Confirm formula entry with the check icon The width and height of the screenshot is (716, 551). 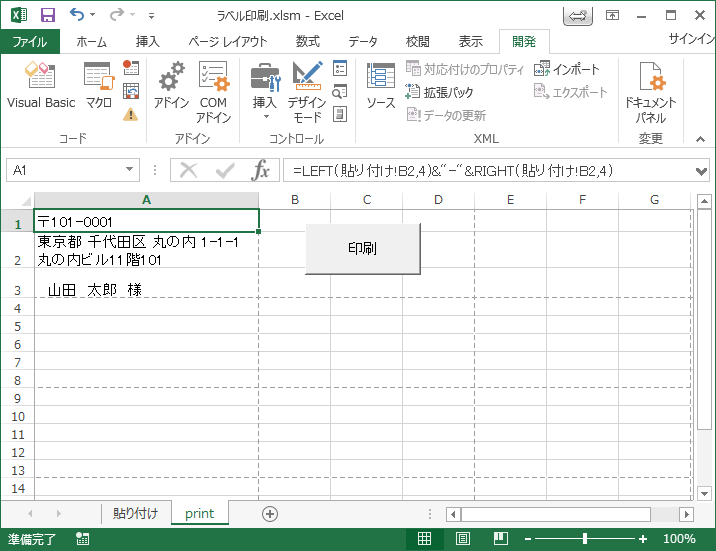click(225, 170)
